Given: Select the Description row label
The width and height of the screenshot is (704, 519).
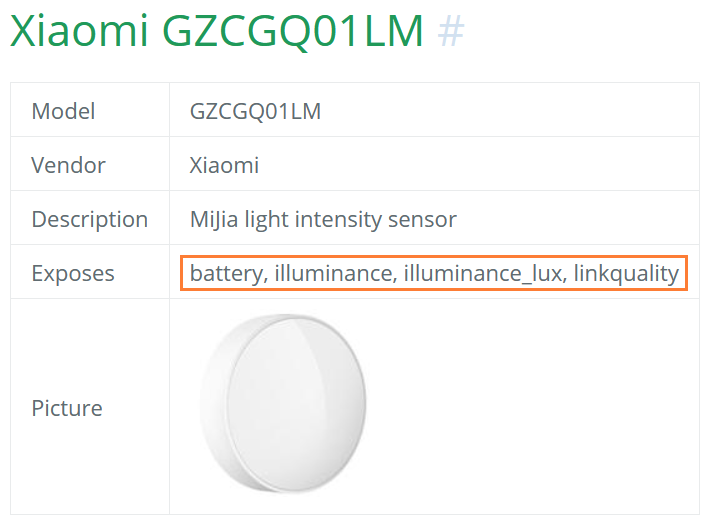Looking at the screenshot, I should (90, 219).
